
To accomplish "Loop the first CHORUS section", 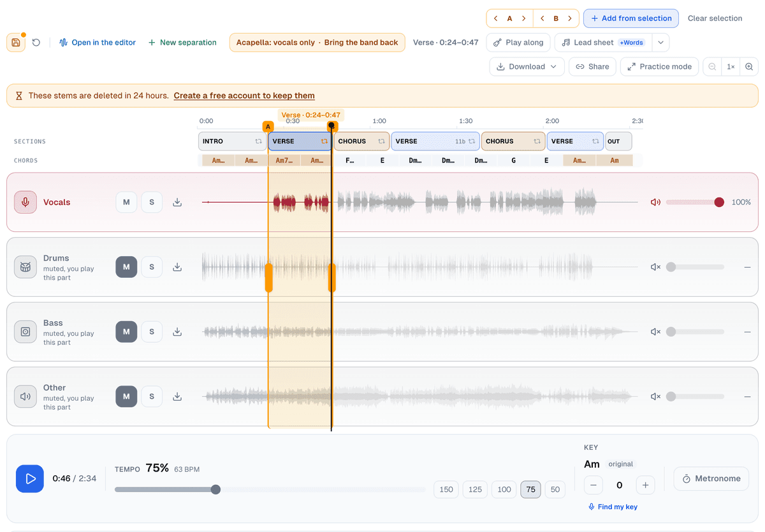I will tap(381, 141).
